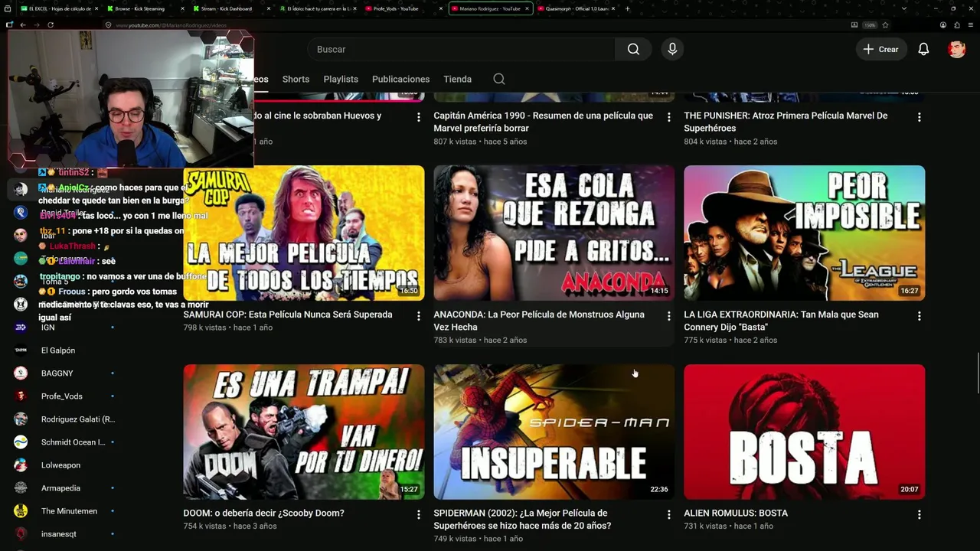Viewport: 980px width, 551px height.
Task: Bookmark this page with the star icon
Action: pyautogui.click(x=885, y=24)
